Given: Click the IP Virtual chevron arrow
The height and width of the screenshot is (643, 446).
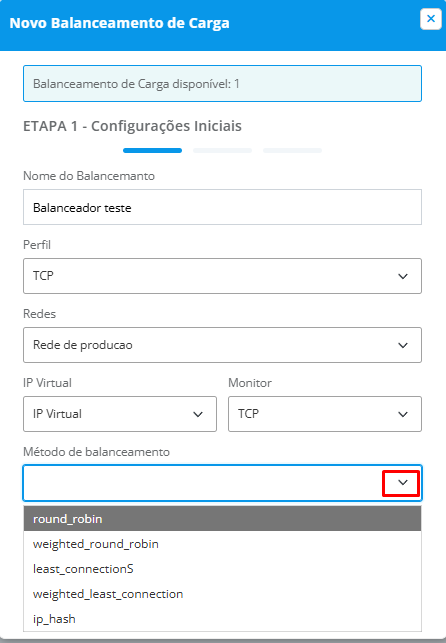Looking at the screenshot, I should pos(198,414).
